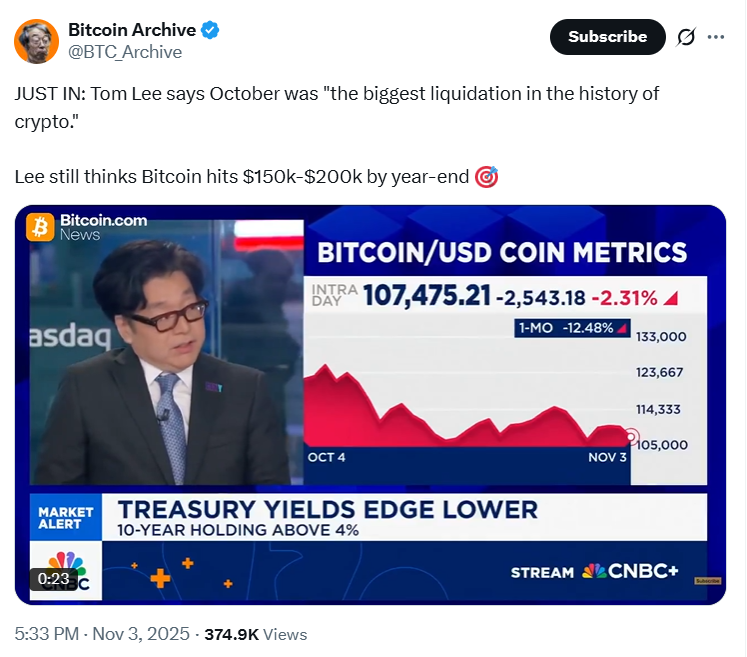The width and height of the screenshot is (747, 657).
Task: Click the Bitcoin Archive profile avatar
Action: point(34,40)
